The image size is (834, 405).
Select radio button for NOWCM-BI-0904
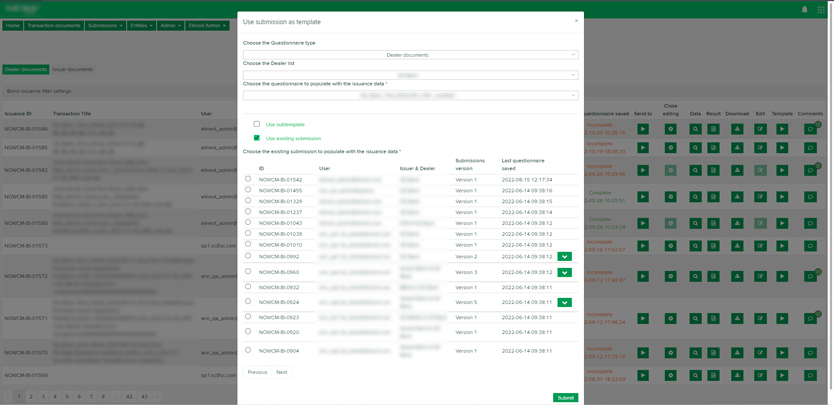(248, 350)
